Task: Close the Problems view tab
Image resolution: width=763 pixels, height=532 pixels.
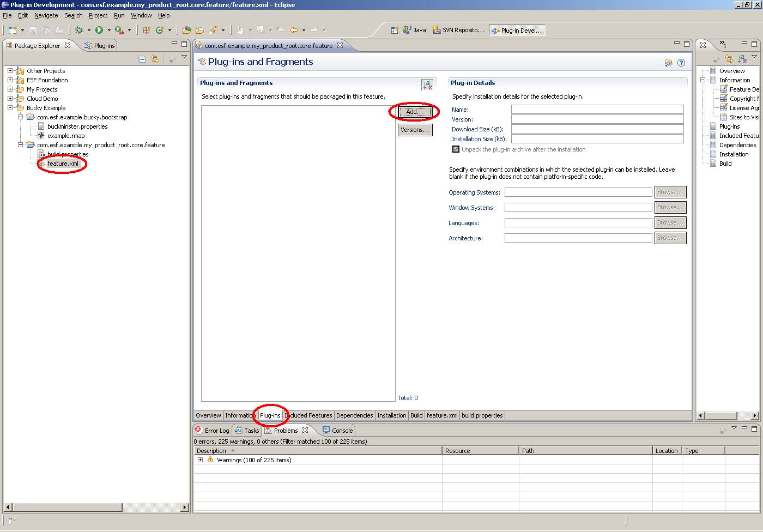Action: [305, 430]
